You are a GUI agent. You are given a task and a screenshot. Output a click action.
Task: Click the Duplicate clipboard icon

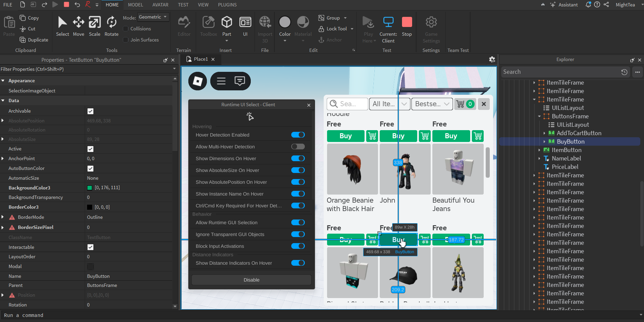pos(23,40)
